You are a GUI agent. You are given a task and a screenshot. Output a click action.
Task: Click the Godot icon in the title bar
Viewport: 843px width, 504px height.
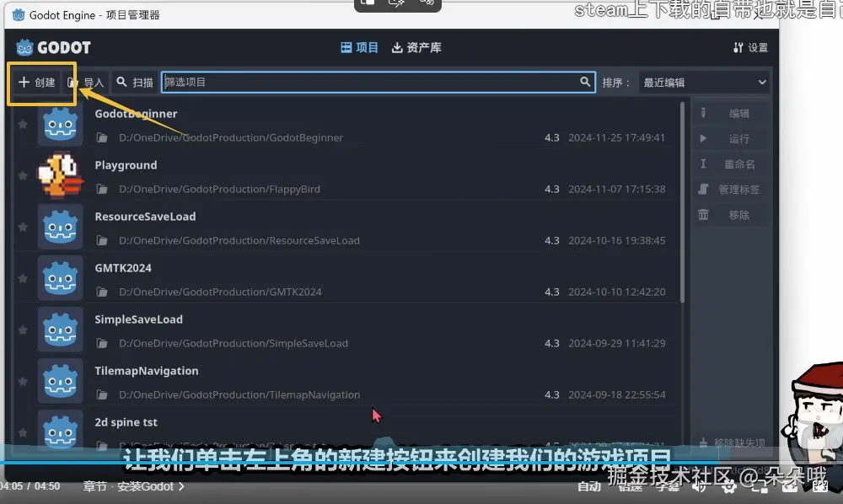click(x=19, y=15)
